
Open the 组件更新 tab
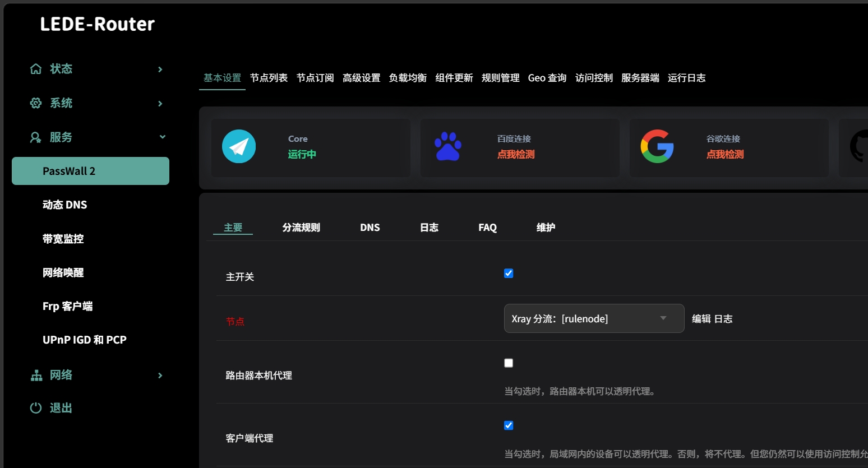454,78
